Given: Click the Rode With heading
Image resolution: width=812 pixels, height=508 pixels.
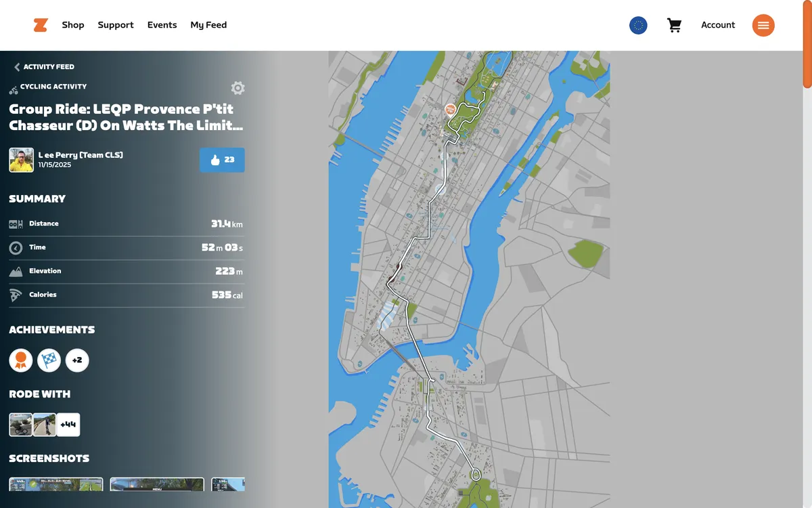Looking at the screenshot, I should [40, 394].
